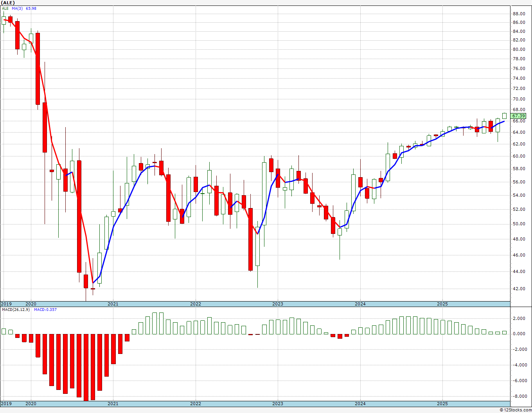Click the 58.00 price axis label
This screenshot has height=413, width=532.
[x=519, y=169]
